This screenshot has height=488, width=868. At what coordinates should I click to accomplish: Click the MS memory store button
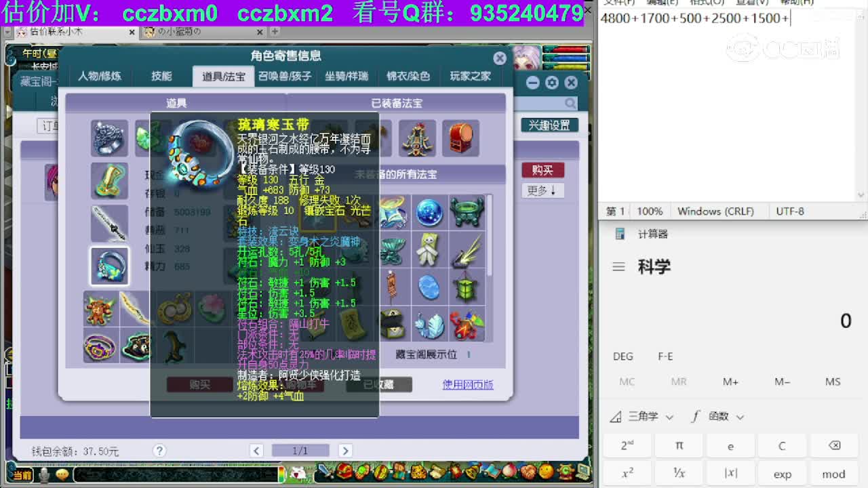click(x=833, y=382)
